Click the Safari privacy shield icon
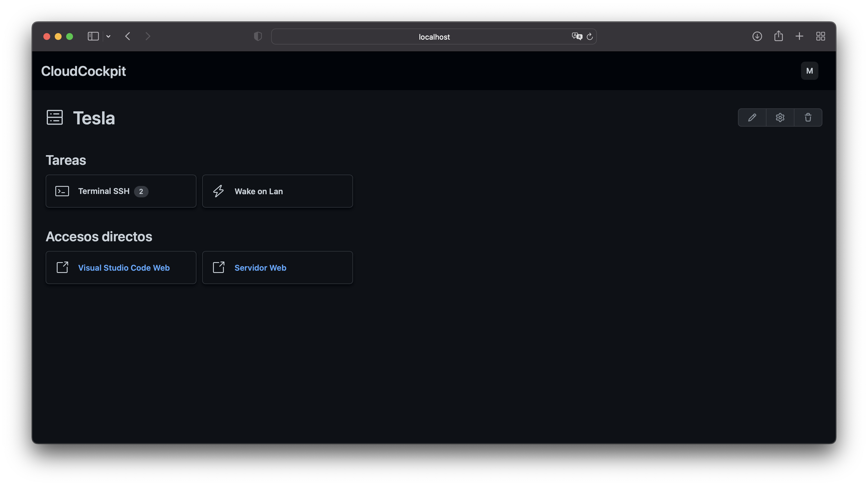This screenshot has height=486, width=868. pos(258,37)
